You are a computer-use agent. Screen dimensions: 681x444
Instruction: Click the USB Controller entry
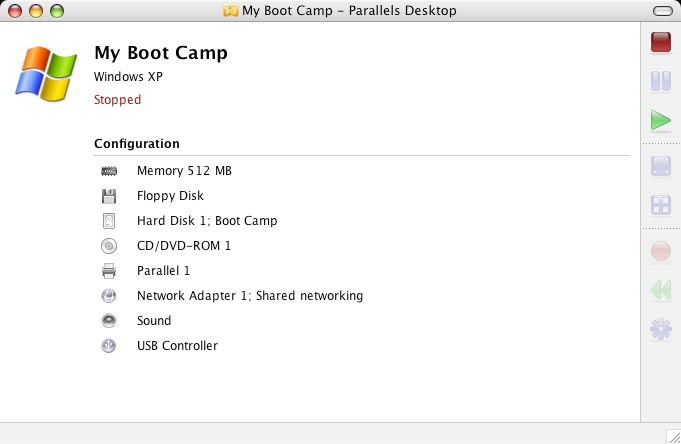(177, 346)
